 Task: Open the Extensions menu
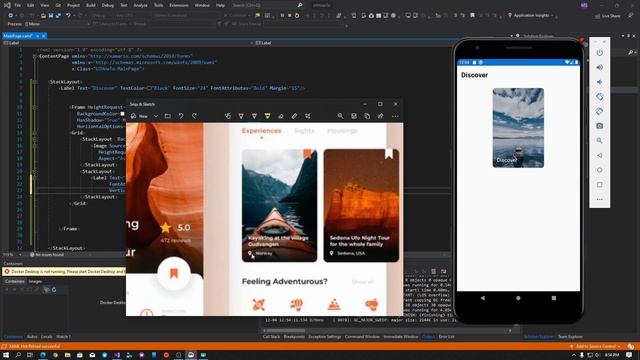click(179, 5)
